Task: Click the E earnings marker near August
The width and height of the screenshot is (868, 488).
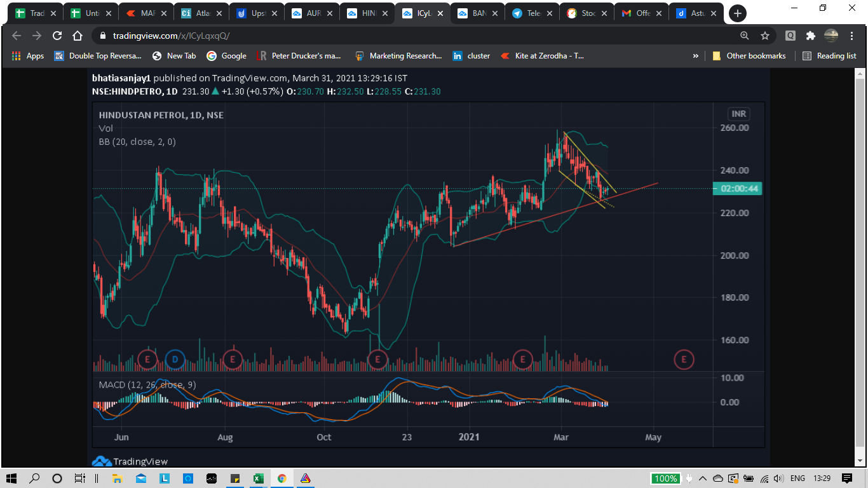Action: tap(233, 360)
